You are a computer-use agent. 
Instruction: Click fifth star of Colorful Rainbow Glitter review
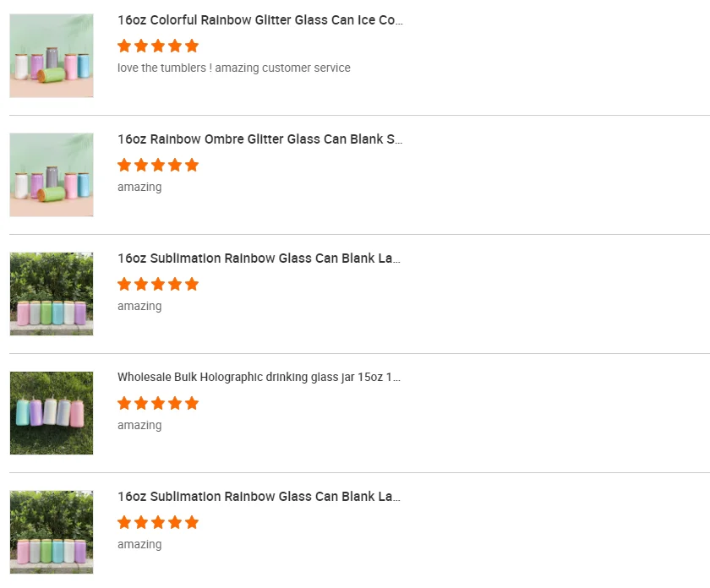tap(192, 46)
